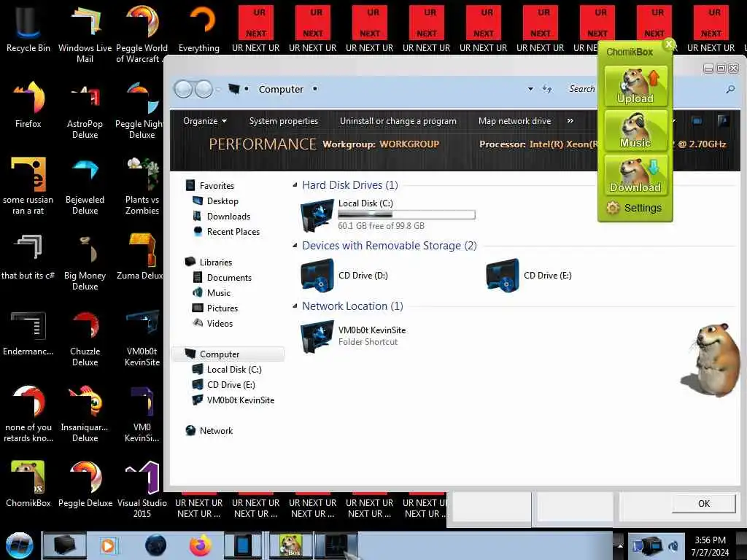Click the Explorer Back button
This screenshot has width=747, height=560.
tap(183, 89)
